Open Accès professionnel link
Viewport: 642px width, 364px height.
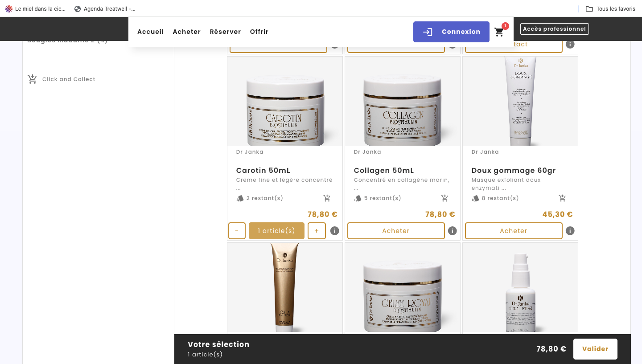click(x=554, y=29)
